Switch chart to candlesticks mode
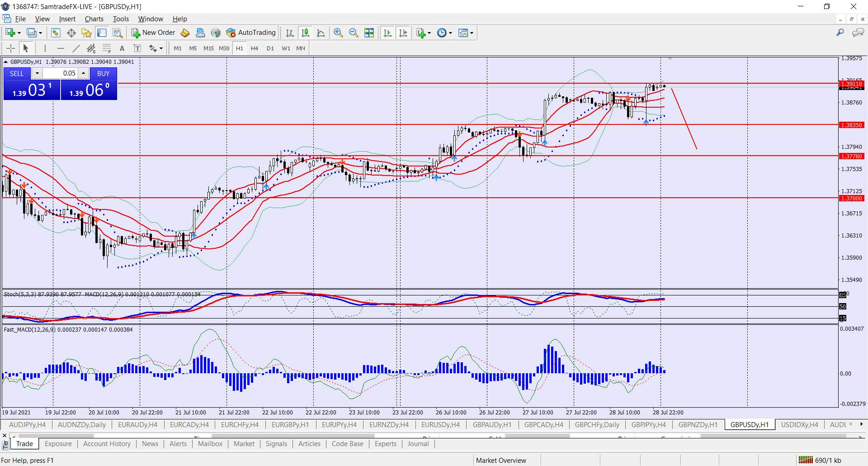Image resolution: width=868 pixels, height=466 pixels. [306, 33]
